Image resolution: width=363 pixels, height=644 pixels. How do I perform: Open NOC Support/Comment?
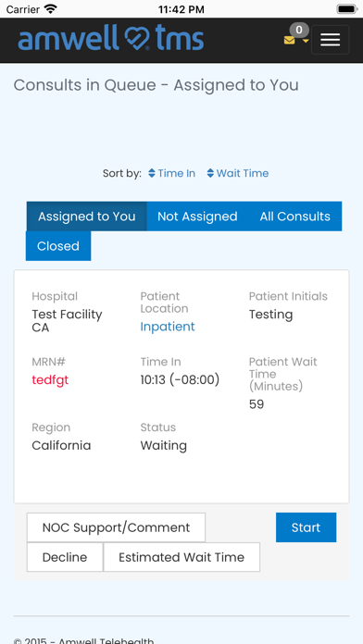(x=116, y=527)
